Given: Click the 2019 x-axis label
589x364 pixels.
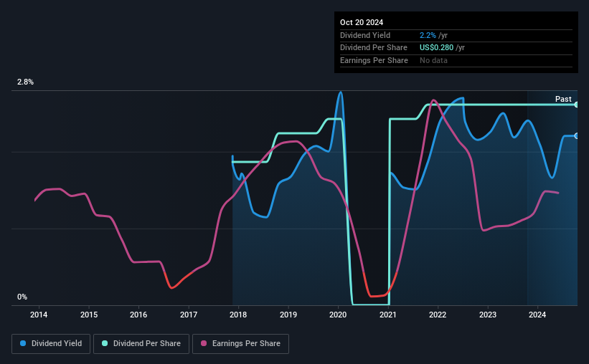Looking at the screenshot, I should (x=288, y=315).
